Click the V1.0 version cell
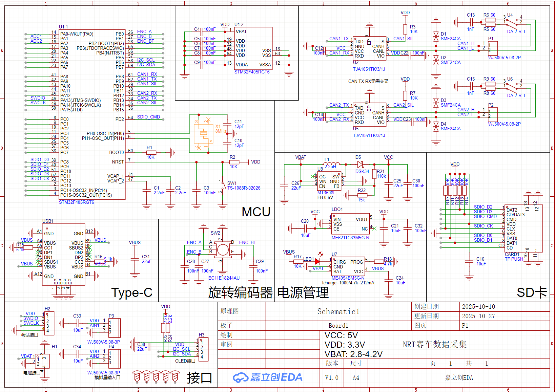The height and width of the screenshot is (392, 555). (332, 378)
